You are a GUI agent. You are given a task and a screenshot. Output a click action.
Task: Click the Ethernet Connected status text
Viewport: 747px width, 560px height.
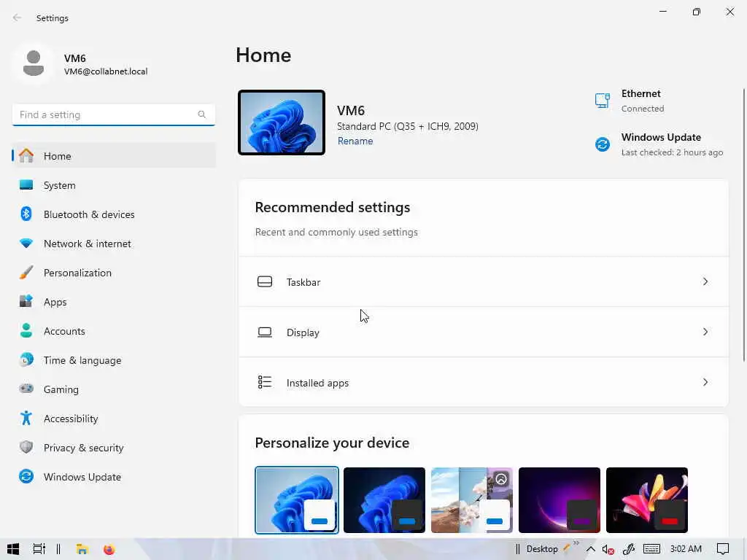(642, 109)
